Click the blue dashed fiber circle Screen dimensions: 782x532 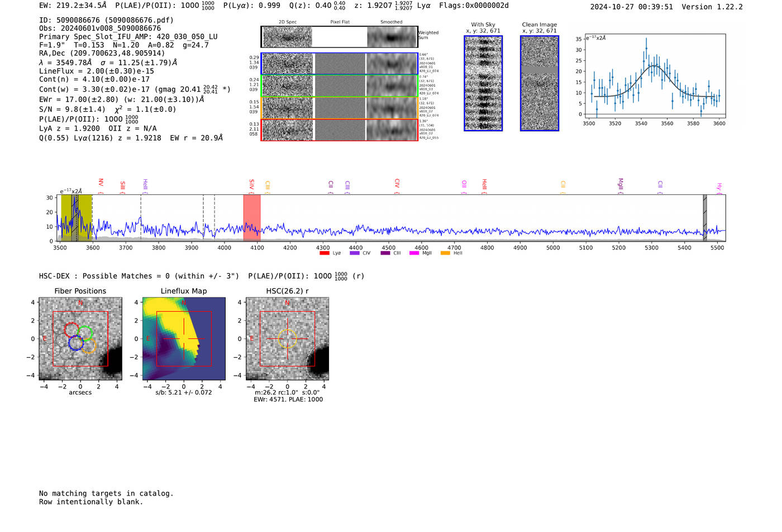(x=76, y=343)
